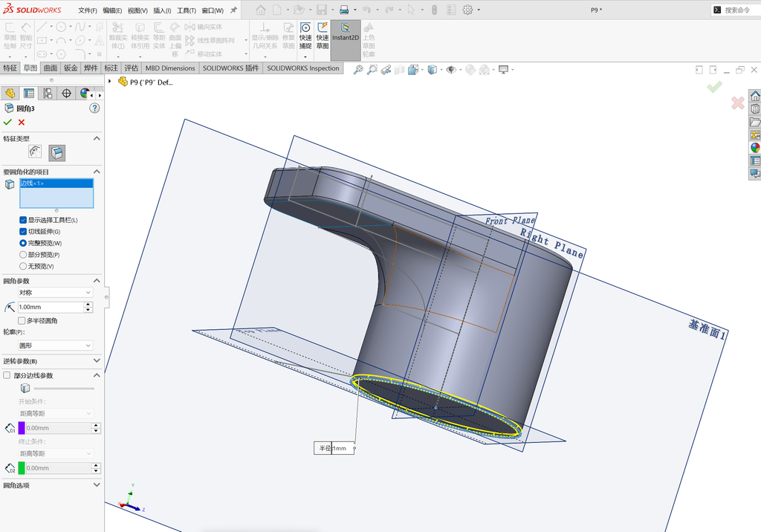Open the DisplayManager color ball tab
This screenshot has height=532, width=761.
[x=85, y=93]
